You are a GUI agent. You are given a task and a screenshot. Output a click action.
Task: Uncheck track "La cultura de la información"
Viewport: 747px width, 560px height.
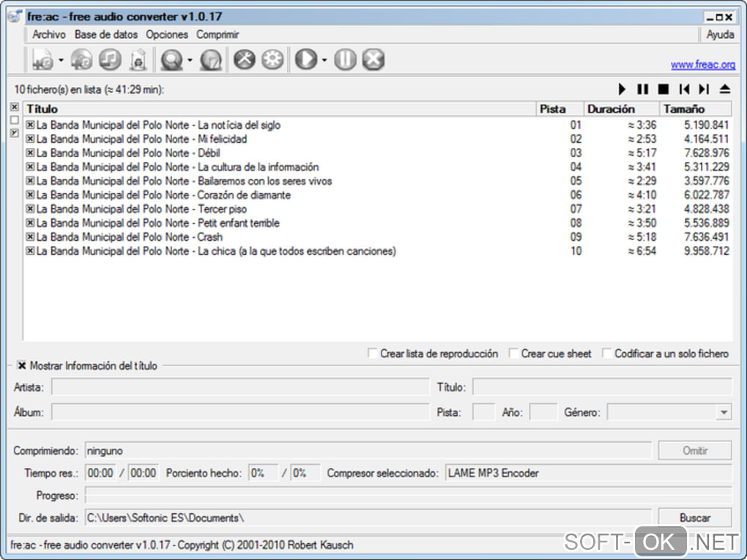tap(30, 167)
